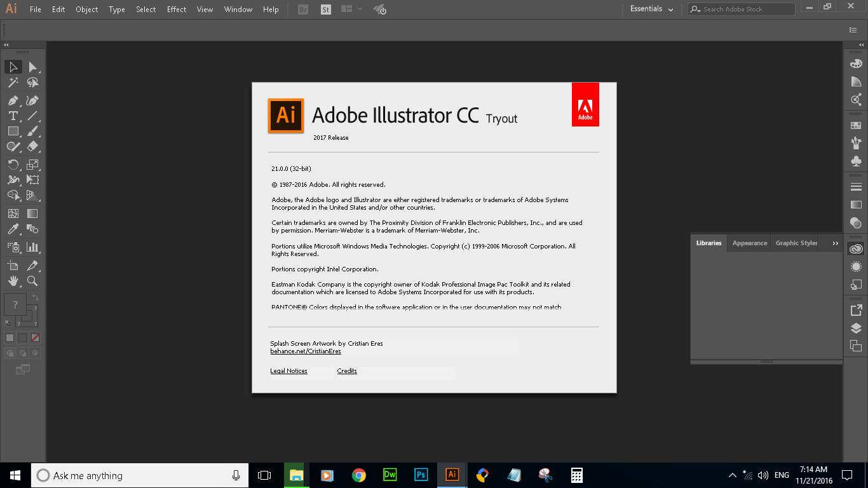Choose the Line Segment tool
This screenshot has height=488, width=868.
pos(32,116)
